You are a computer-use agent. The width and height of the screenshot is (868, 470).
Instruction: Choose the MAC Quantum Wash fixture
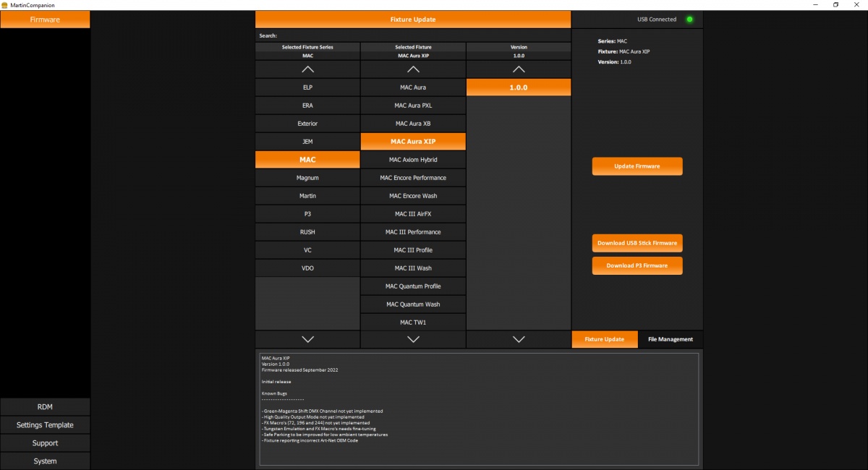click(x=413, y=304)
